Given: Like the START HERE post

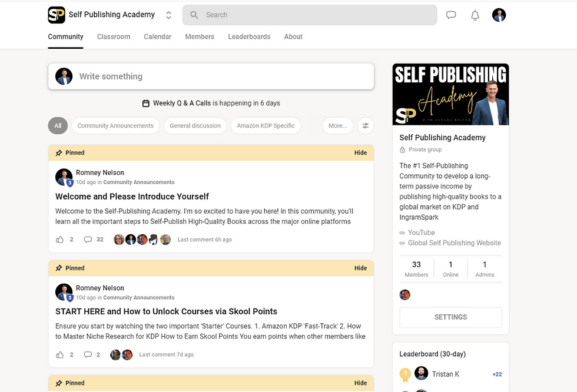Looking at the screenshot, I should pyautogui.click(x=59, y=355).
